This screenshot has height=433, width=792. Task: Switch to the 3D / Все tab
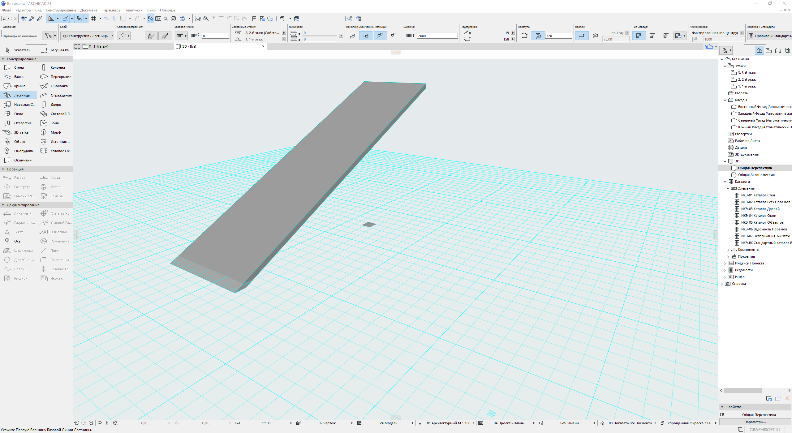click(x=221, y=46)
